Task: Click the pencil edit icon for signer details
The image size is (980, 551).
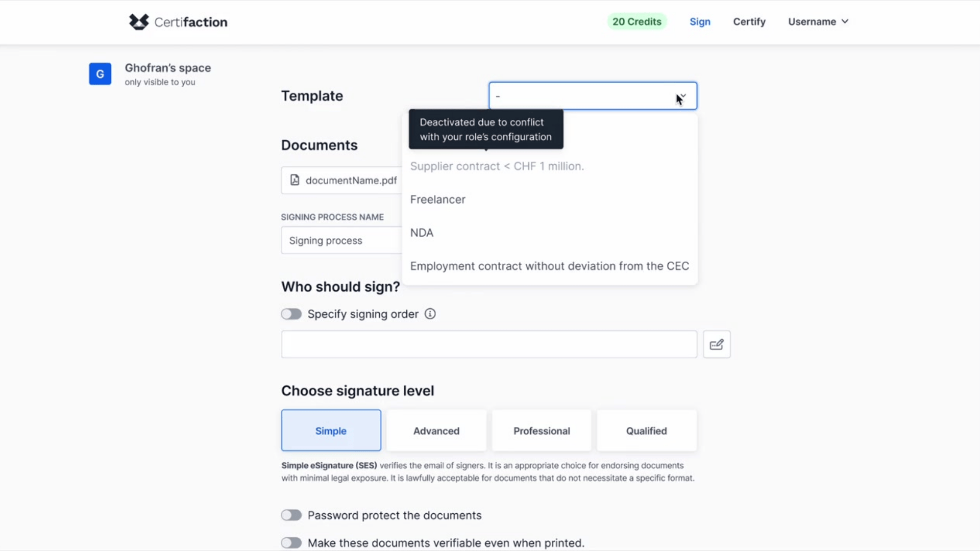Action: tap(717, 344)
